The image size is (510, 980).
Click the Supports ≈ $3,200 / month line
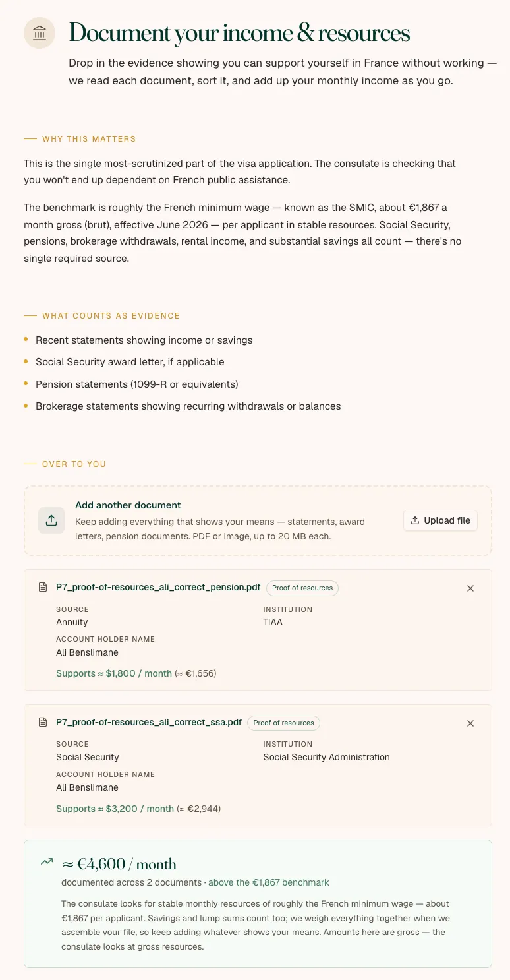(138, 809)
